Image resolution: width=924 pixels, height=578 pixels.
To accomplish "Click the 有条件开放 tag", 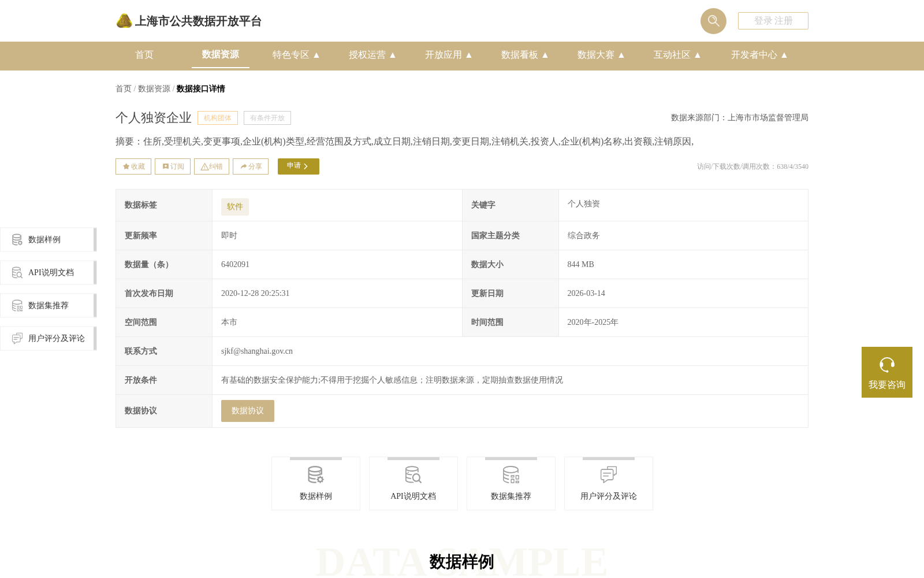I will (x=267, y=118).
